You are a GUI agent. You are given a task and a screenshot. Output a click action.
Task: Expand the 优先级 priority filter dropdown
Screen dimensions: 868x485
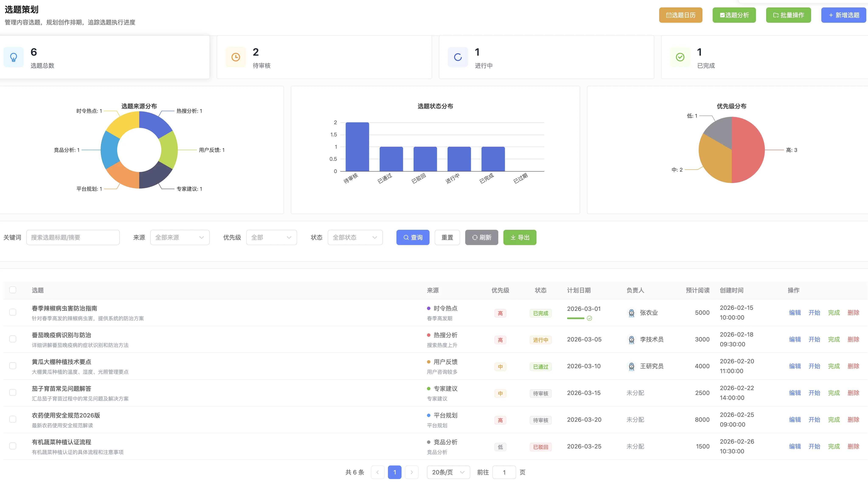pos(271,237)
